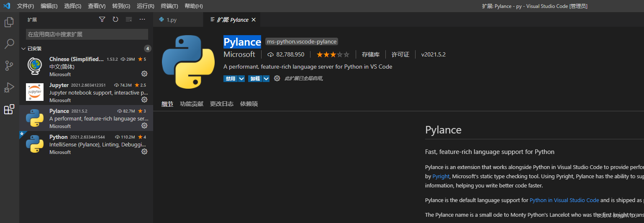
Task: Open the 帮助(H) menu
Action: (194, 6)
